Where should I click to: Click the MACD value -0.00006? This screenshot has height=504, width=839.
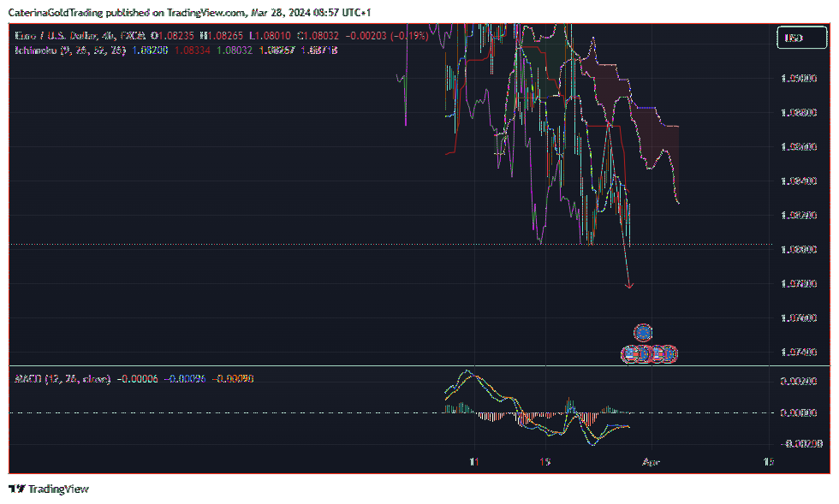[x=137, y=379]
